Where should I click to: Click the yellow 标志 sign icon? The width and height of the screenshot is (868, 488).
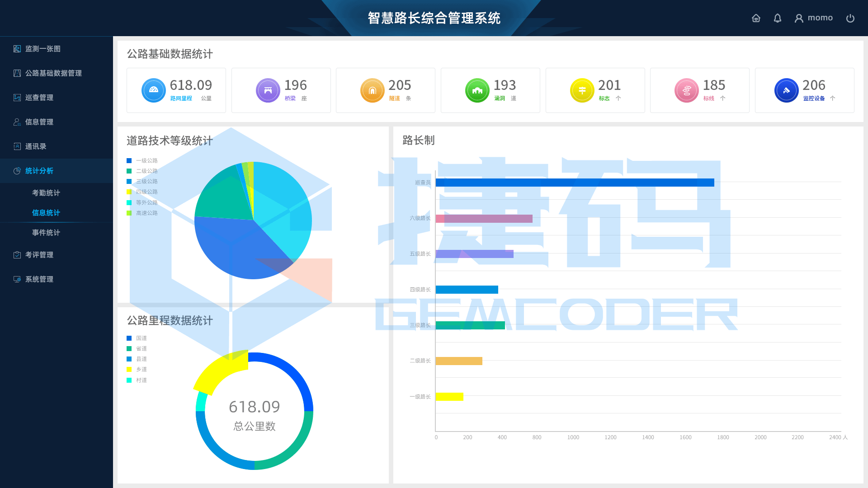582,90
